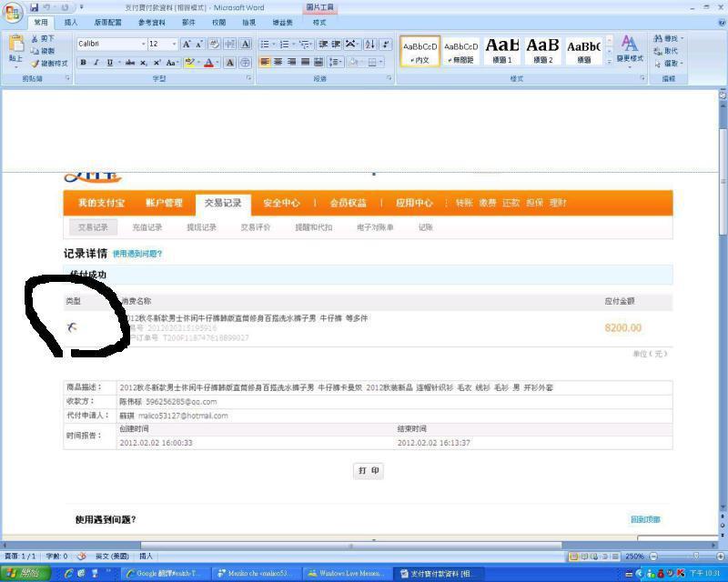Screen dimensions: 728x582
Task: Click the Find button in editing group
Action: [668, 38]
